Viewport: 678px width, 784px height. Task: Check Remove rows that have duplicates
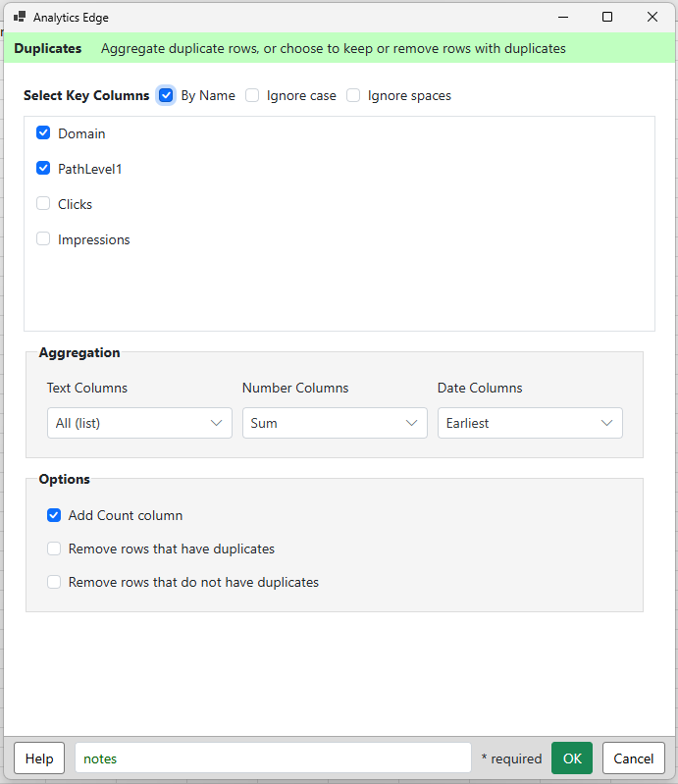coord(54,549)
